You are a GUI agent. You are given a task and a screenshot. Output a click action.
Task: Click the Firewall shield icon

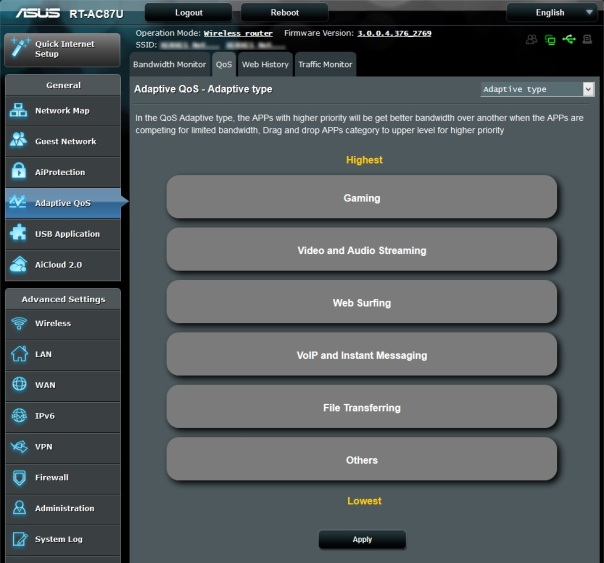point(19,478)
